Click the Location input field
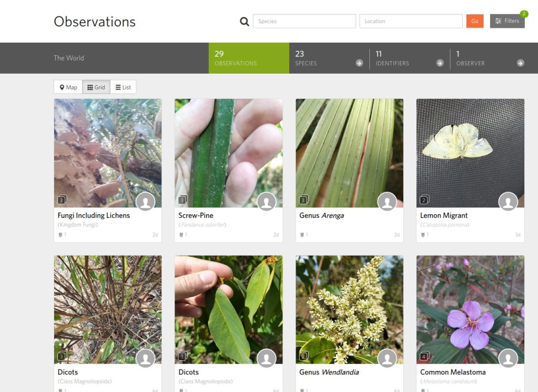The image size is (538, 392). pos(411,22)
